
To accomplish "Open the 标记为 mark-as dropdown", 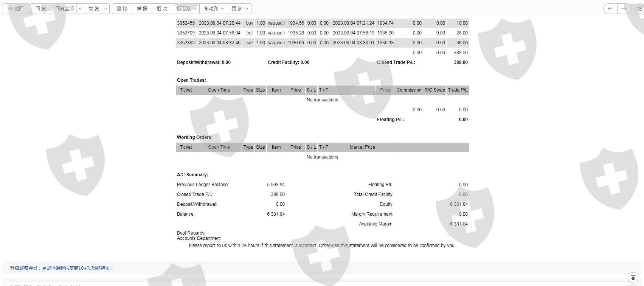I will 186,9.
